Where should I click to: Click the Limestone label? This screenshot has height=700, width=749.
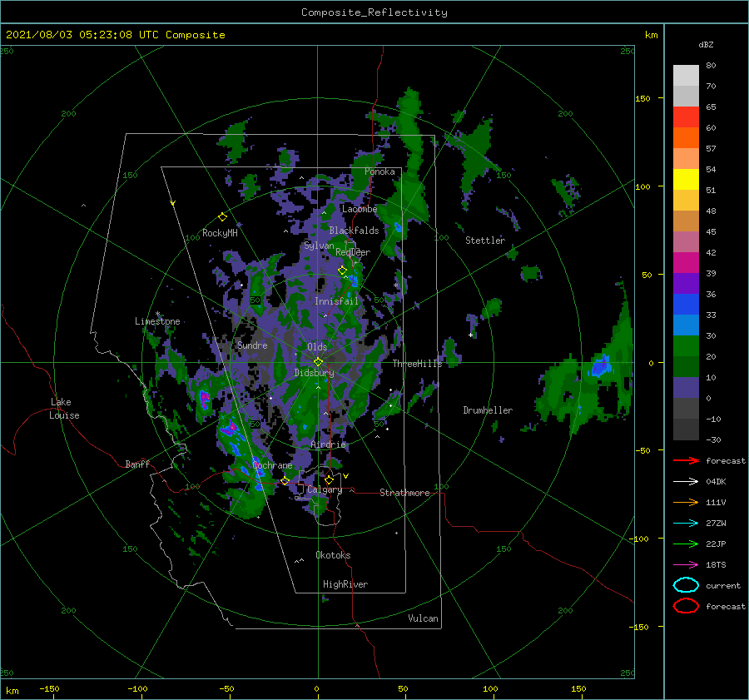157,321
